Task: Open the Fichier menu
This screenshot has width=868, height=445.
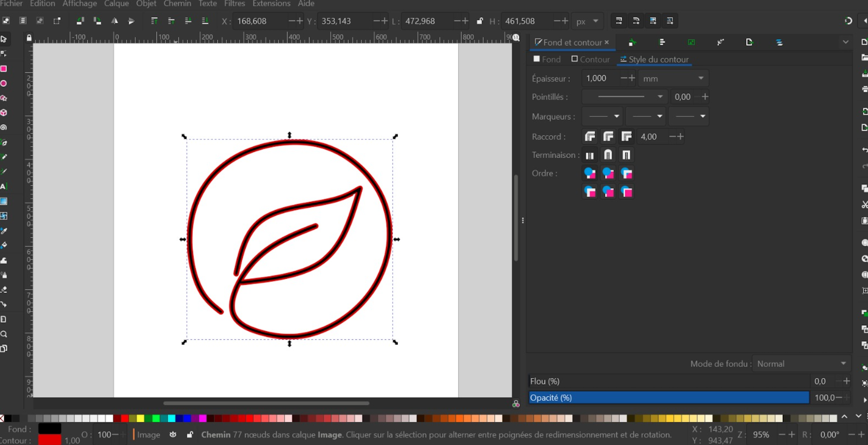Action: (x=11, y=4)
